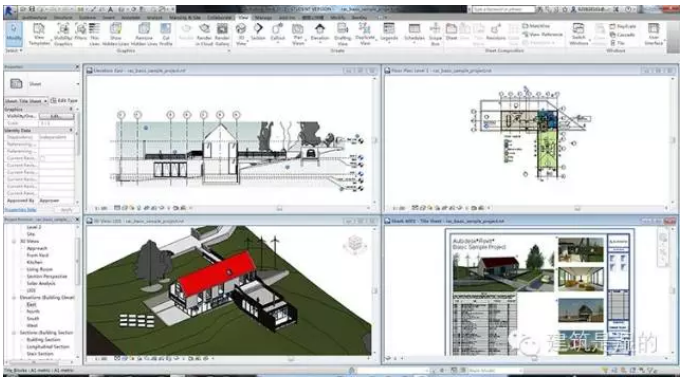Select the Elevation tool

click(x=320, y=32)
